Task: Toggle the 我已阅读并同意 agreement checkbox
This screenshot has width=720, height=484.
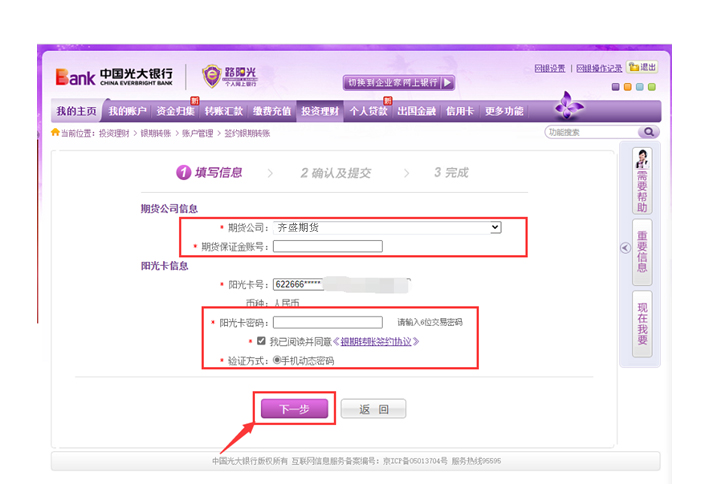Action: (x=261, y=341)
